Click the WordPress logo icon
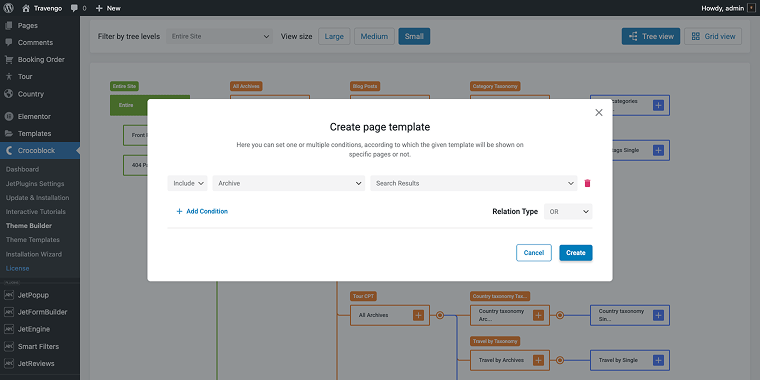760x380 pixels. coord(8,8)
